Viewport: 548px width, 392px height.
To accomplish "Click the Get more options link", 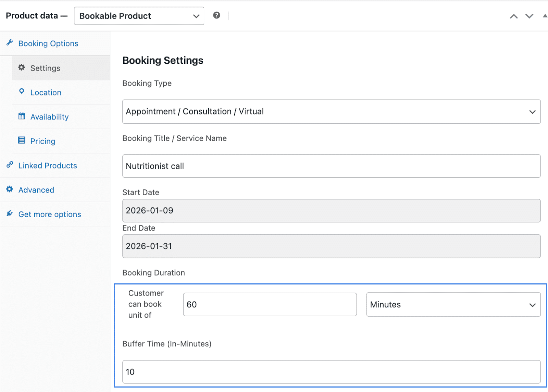I will pos(55,214).
